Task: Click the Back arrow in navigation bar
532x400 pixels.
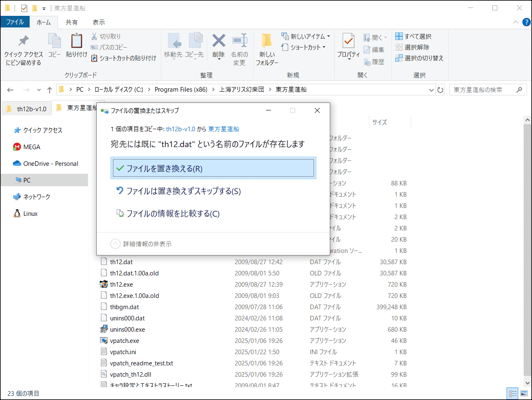Action: coord(10,90)
